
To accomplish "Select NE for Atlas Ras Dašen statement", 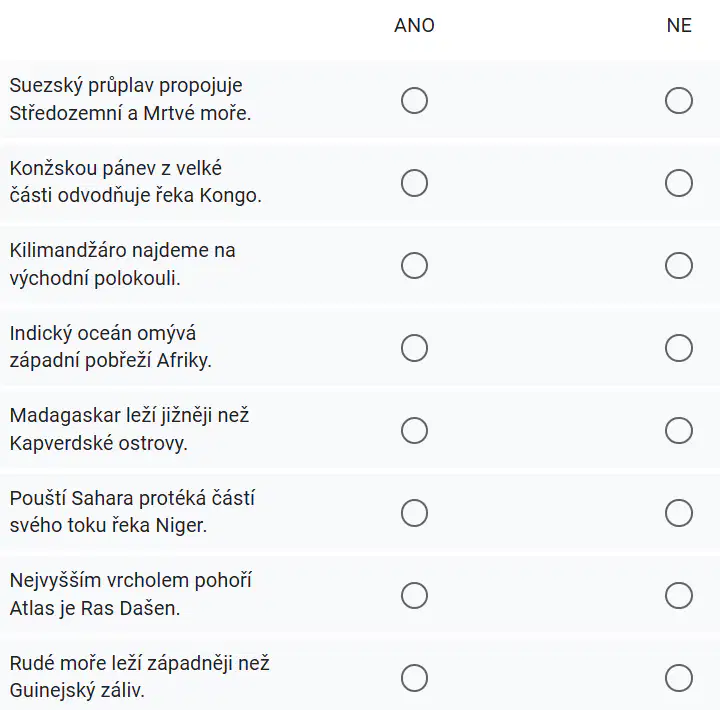I will point(679,595).
